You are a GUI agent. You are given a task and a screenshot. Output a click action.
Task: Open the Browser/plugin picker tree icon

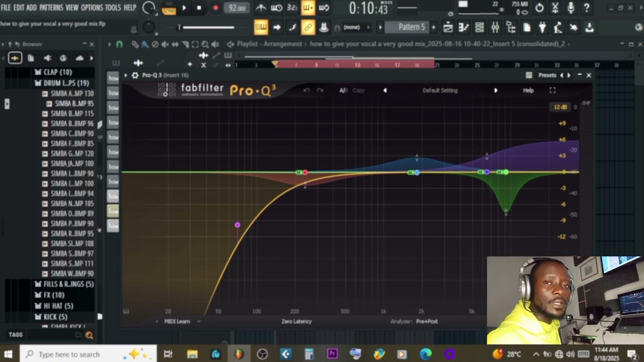511,27
